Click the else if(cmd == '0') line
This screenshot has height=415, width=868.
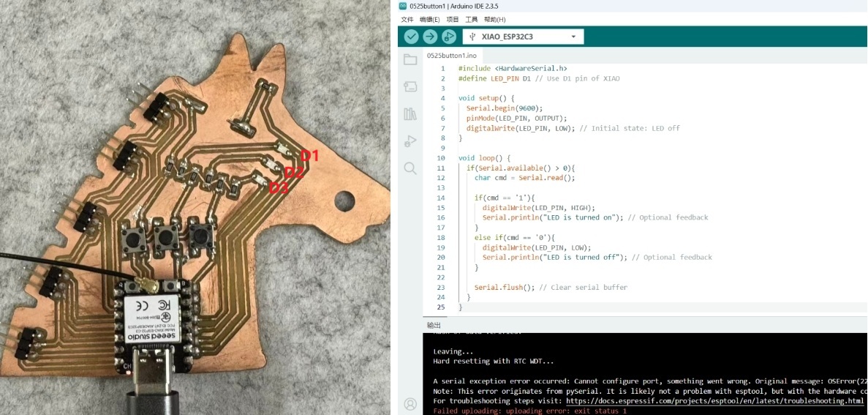click(x=515, y=237)
